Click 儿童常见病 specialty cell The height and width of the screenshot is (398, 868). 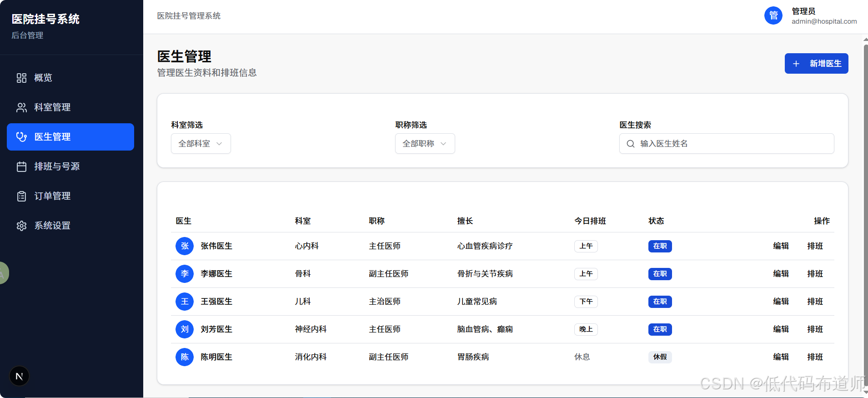coord(477,302)
